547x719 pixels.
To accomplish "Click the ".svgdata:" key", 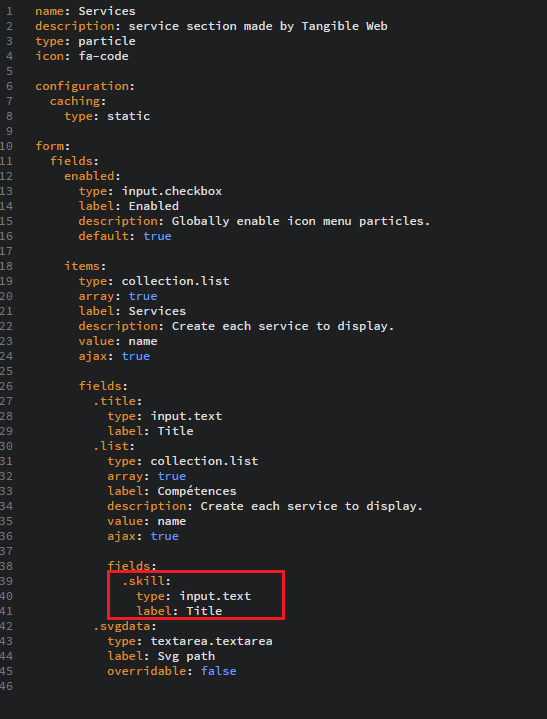I will [x=125, y=626].
